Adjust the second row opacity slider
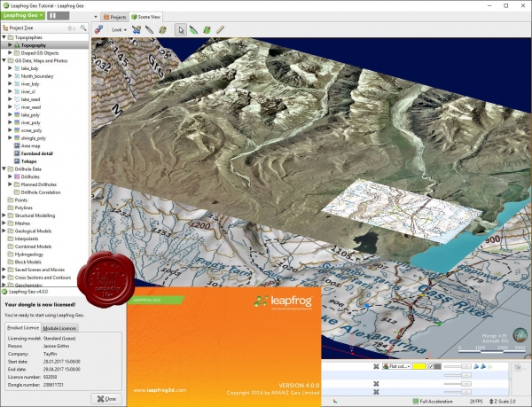The height and width of the screenshot is (407, 532). (x=458, y=375)
